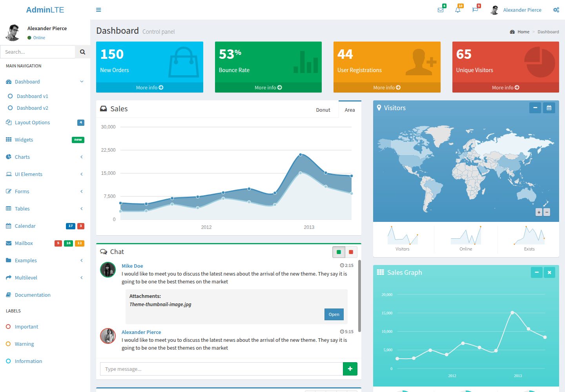The height and width of the screenshot is (392, 565).
Task: Click the pie chart icon on Unique Visitors
Action: tap(539, 62)
